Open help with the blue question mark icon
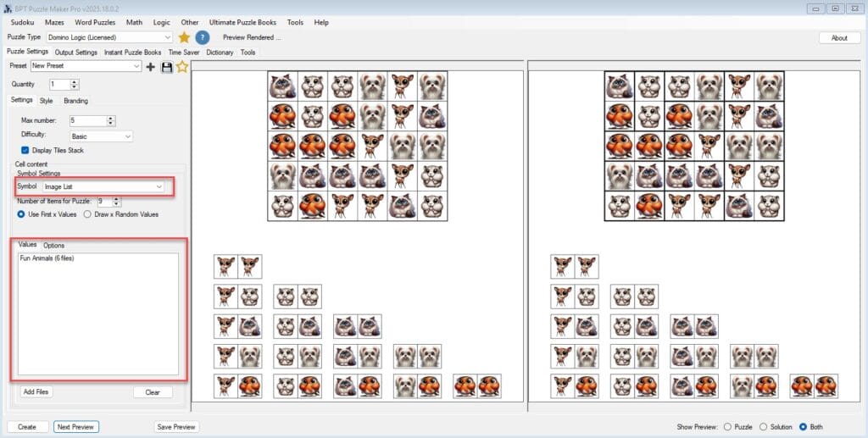868x438 pixels. click(x=203, y=37)
